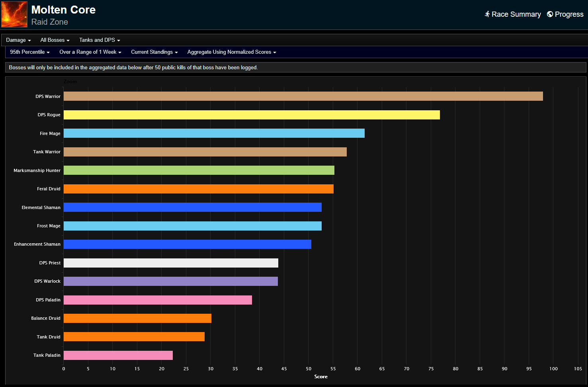Screen dimensions: 588x387
Task: Click the globe icon next to Progress
Action: tap(550, 14)
